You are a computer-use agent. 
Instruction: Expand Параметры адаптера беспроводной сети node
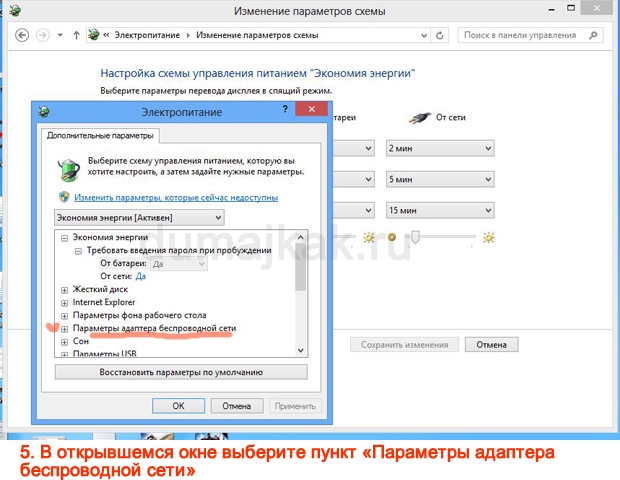64,329
